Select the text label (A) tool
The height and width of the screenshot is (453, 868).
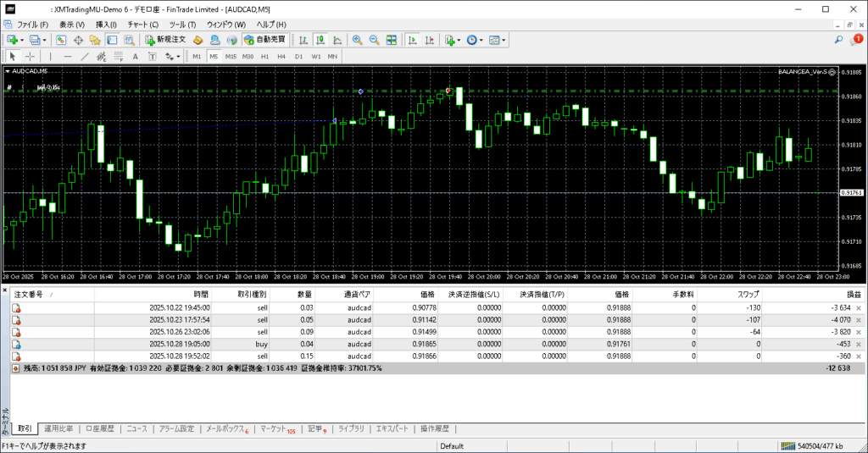click(136, 57)
